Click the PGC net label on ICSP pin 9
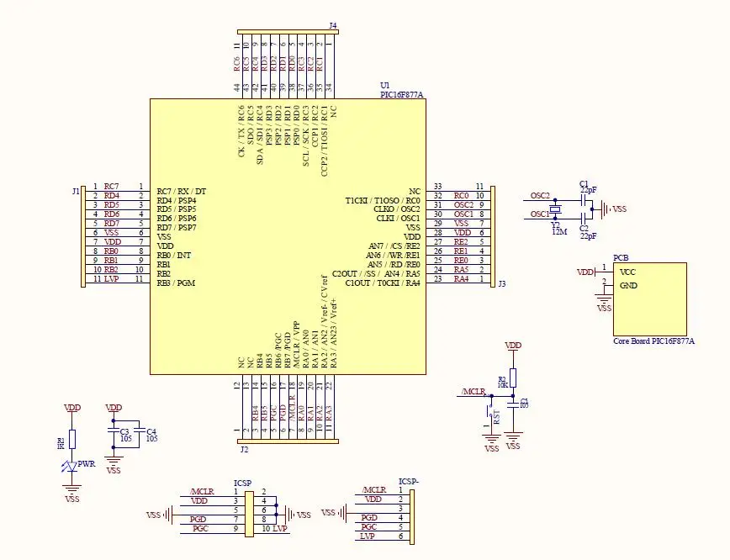Screen dimensions: 730x560 [x=200, y=528]
